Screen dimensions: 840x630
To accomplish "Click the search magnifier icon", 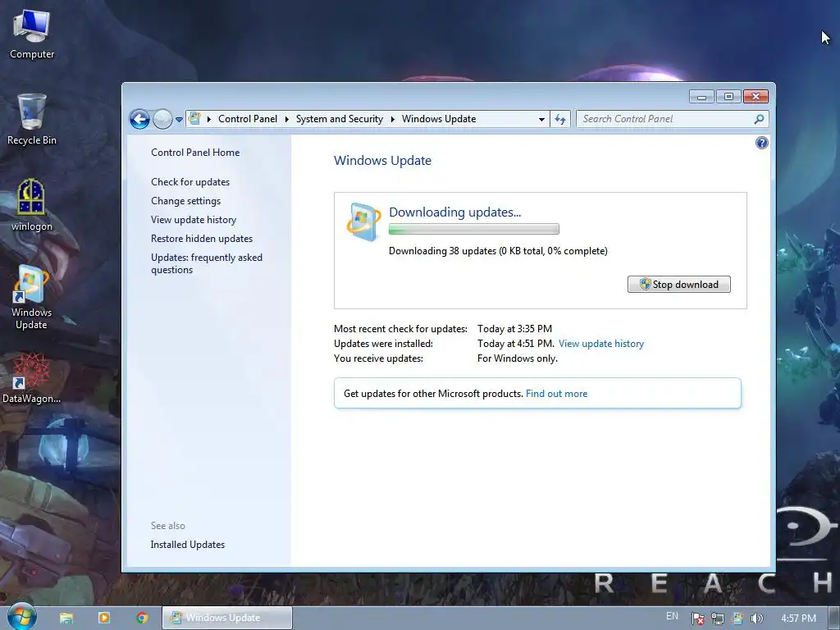I will tap(759, 119).
